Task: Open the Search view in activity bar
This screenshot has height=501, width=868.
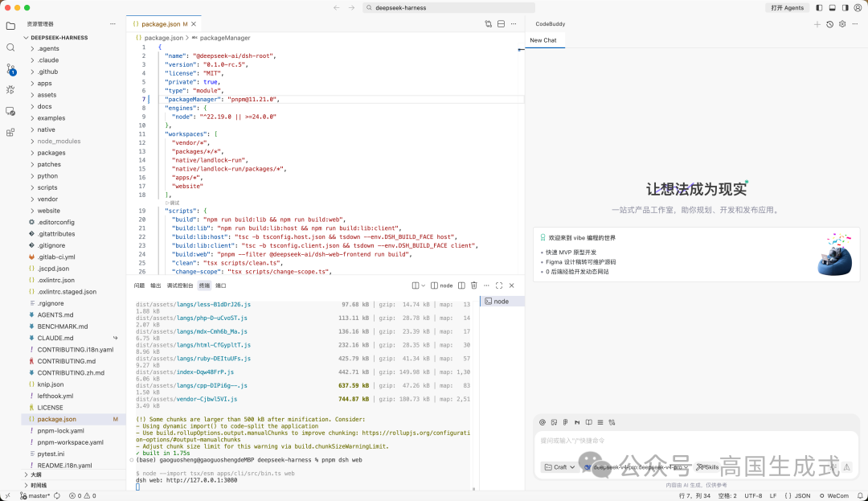Action: tap(10, 47)
